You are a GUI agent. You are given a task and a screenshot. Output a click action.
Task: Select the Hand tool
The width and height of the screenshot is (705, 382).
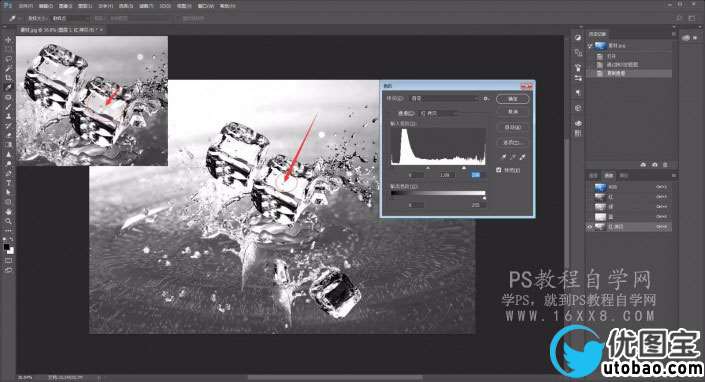[x=8, y=211]
